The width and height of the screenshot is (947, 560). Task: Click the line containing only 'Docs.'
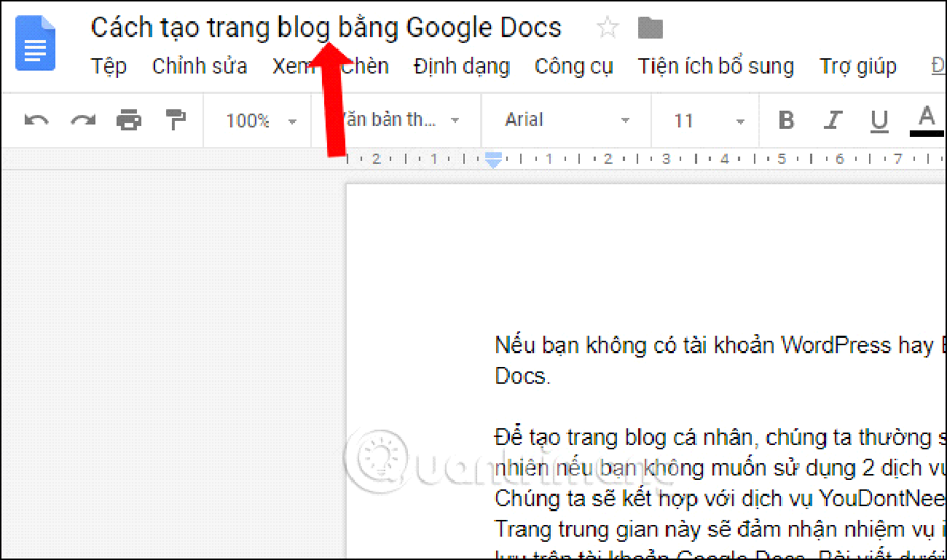point(523,376)
